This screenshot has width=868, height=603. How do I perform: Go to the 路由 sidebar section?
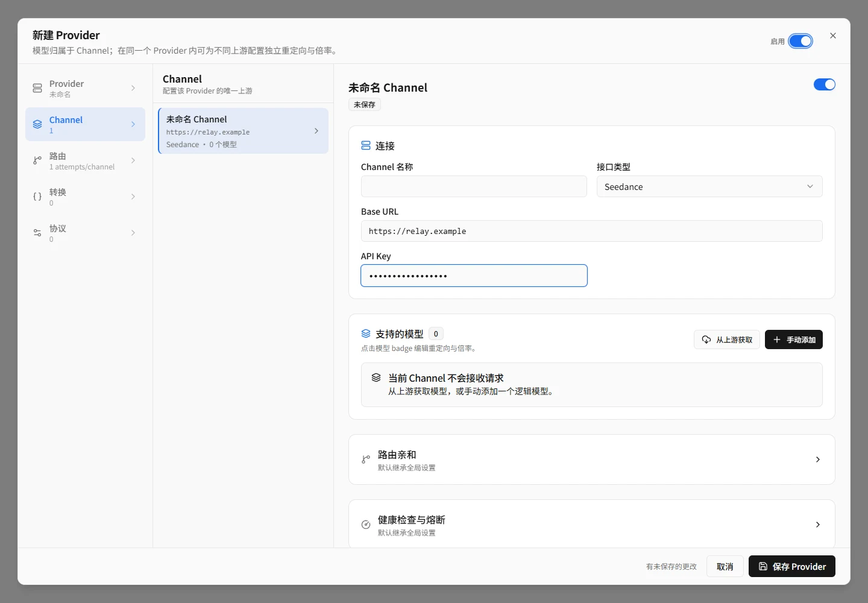85,160
